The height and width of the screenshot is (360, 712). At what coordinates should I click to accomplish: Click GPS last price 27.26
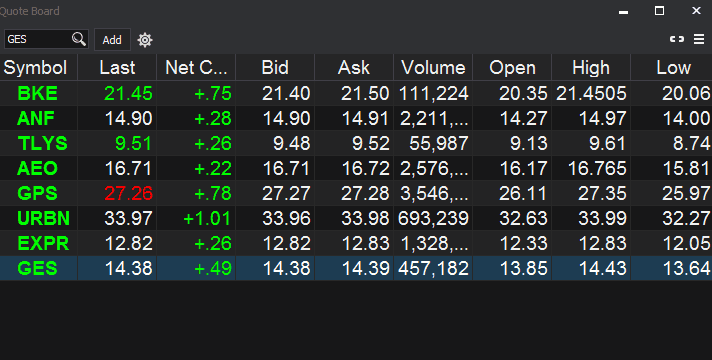point(129,193)
